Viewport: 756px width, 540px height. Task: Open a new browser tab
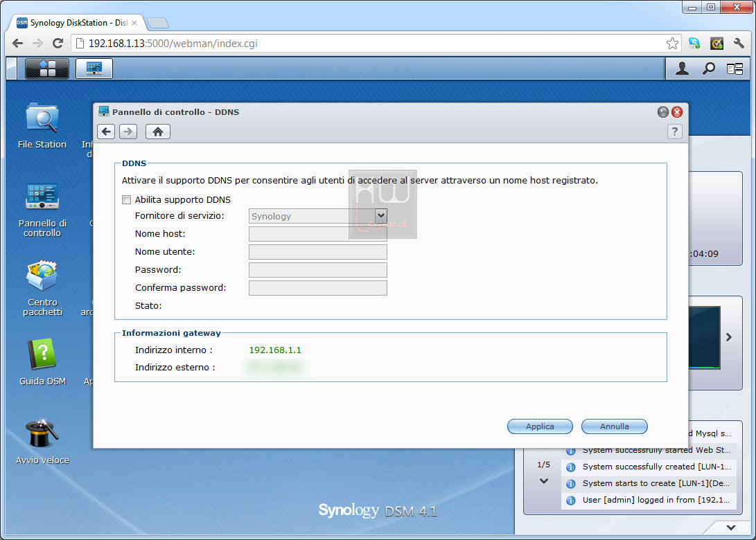(x=158, y=23)
